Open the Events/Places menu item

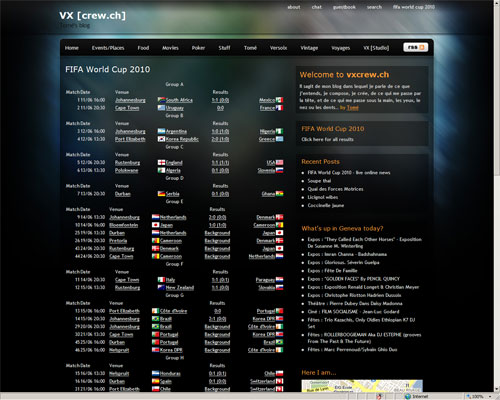[108, 48]
